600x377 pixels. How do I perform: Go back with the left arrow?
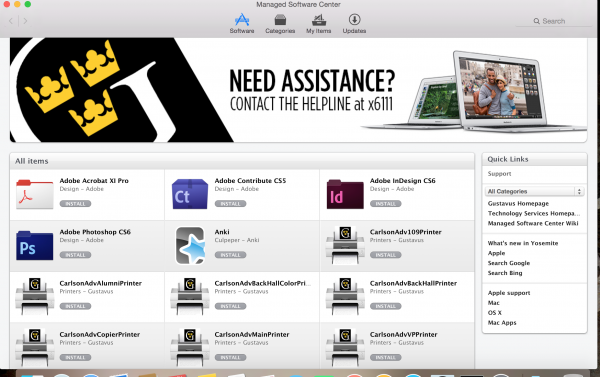pyautogui.click(x=11, y=21)
